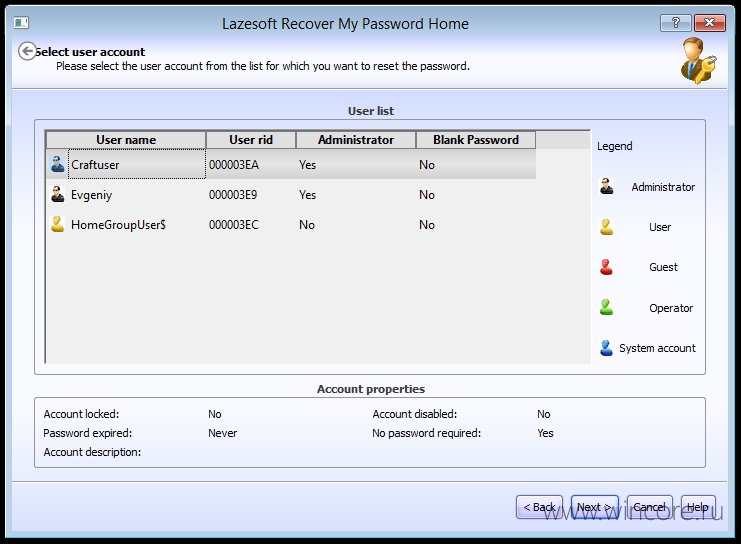Select the Evgeniy account name
The image size is (741, 544).
coord(91,195)
